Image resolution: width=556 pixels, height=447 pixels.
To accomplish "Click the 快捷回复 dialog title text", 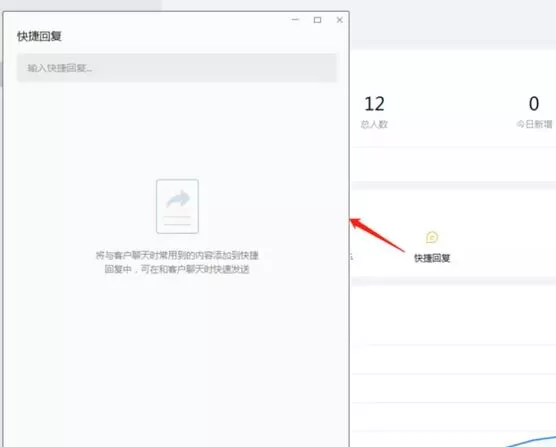I will point(39,36).
